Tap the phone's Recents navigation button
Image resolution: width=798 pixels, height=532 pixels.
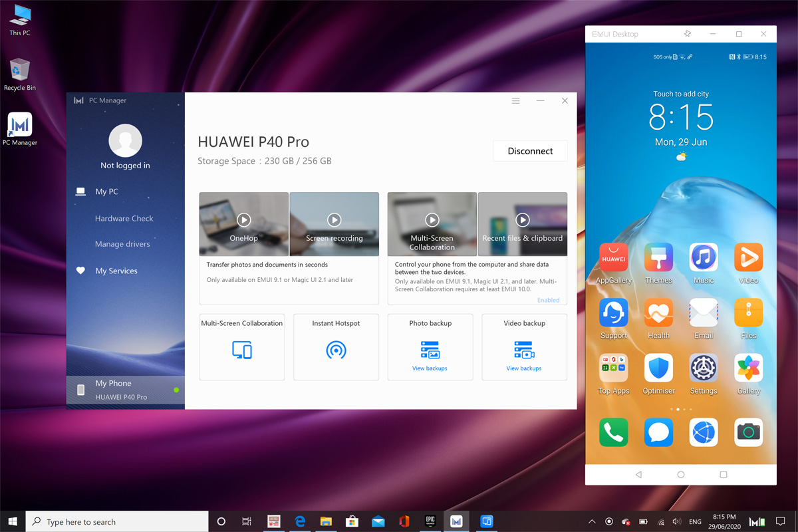[724, 475]
